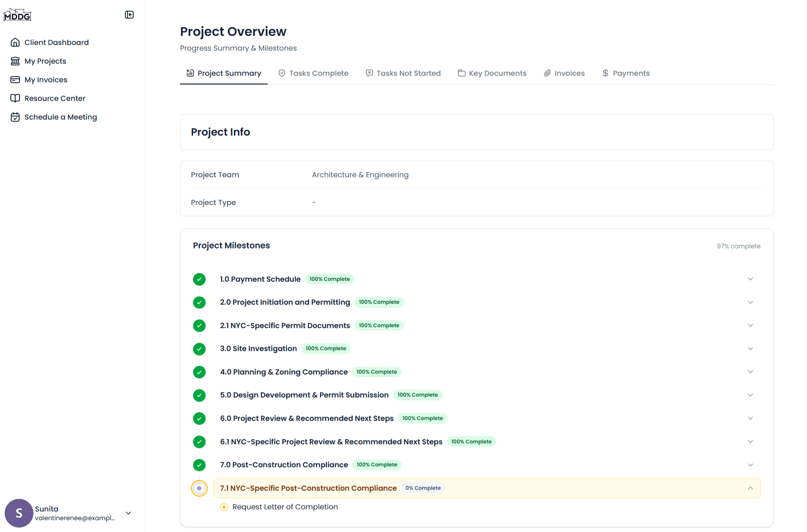This screenshot has height=532, width=807.
Task: Click green check for 2.1 NYC-Specific Permit Documents
Action: click(199, 326)
